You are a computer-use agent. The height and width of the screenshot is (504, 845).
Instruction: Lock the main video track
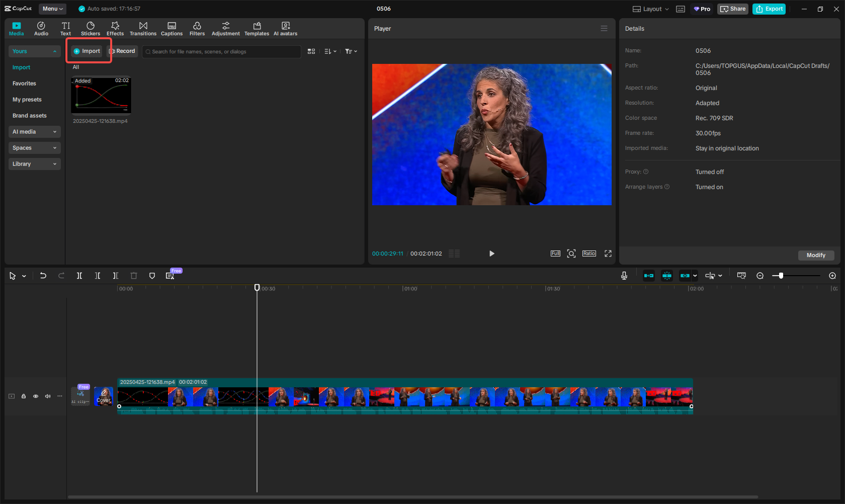24,396
